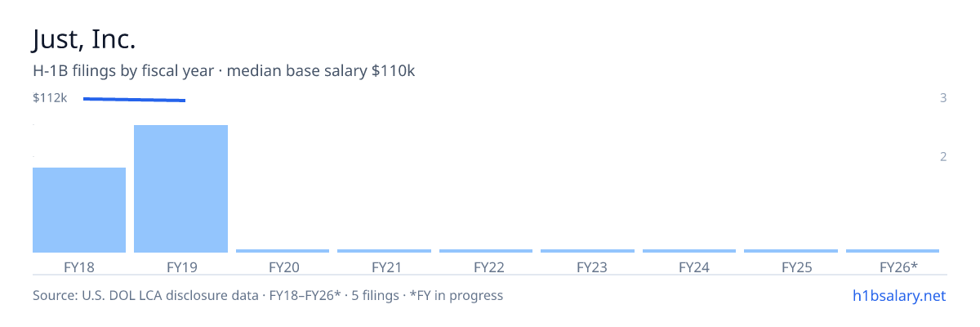Click the FY22 bar
This screenshot has width=980, height=327.
(486, 251)
